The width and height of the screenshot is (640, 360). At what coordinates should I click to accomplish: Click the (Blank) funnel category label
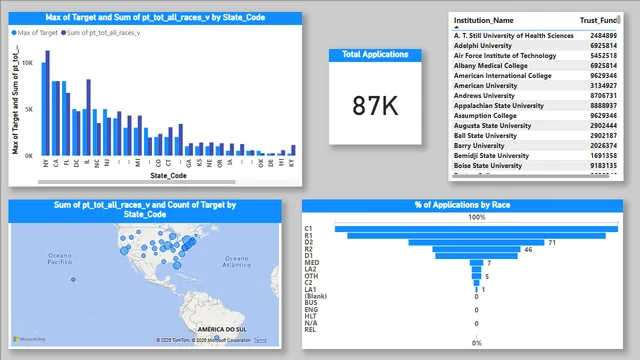click(x=316, y=296)
